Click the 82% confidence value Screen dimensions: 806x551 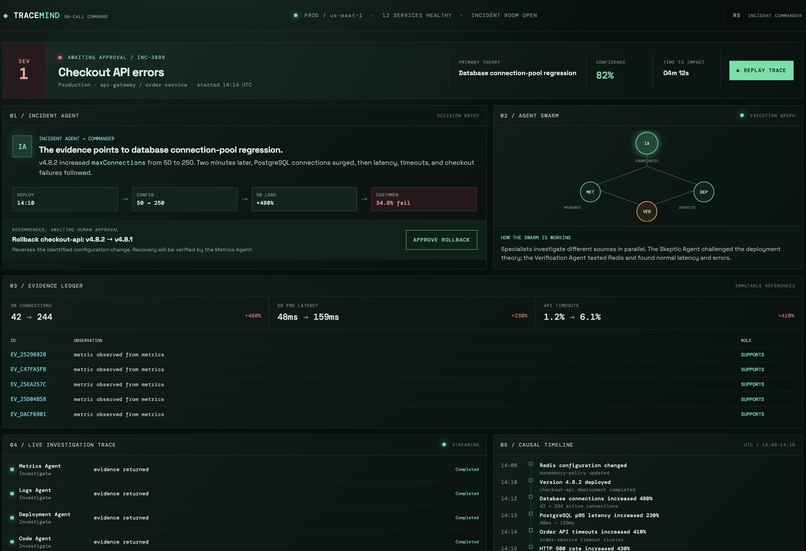click(x=604, y=76)
